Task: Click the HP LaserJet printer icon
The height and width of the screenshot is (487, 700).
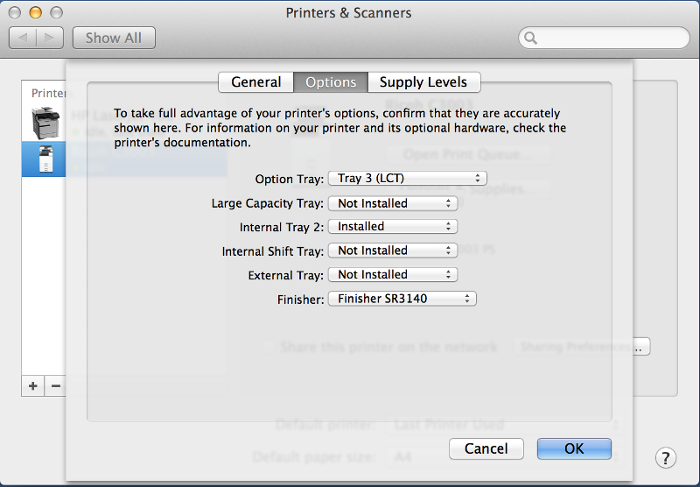Action: click(45, 122)
